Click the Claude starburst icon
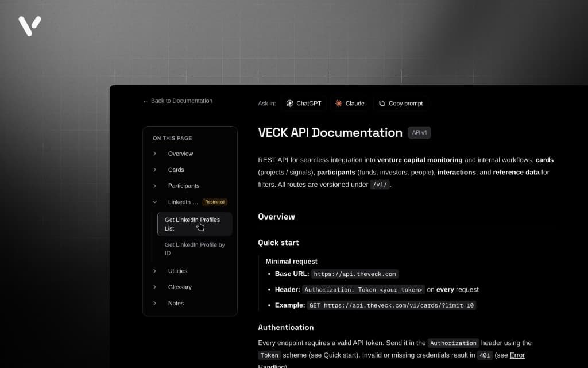The width and height of the screenshot is (588, 368). [339, 103]
